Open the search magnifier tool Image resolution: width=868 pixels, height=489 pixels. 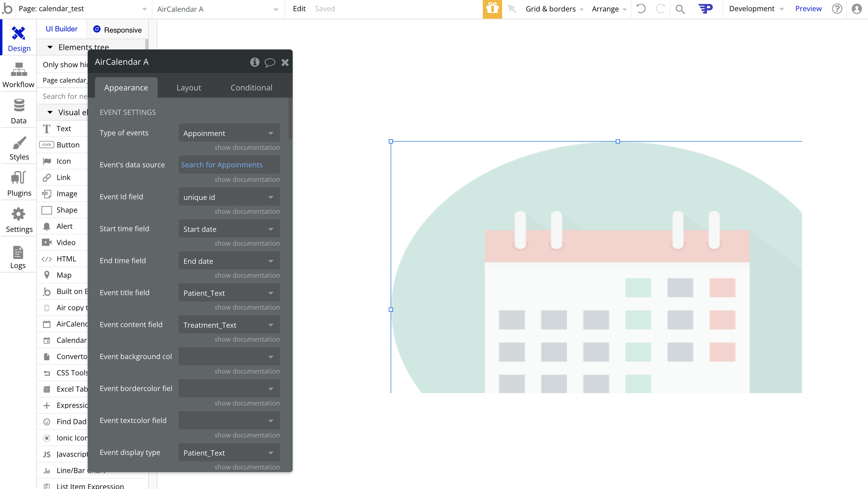point(680,9)
